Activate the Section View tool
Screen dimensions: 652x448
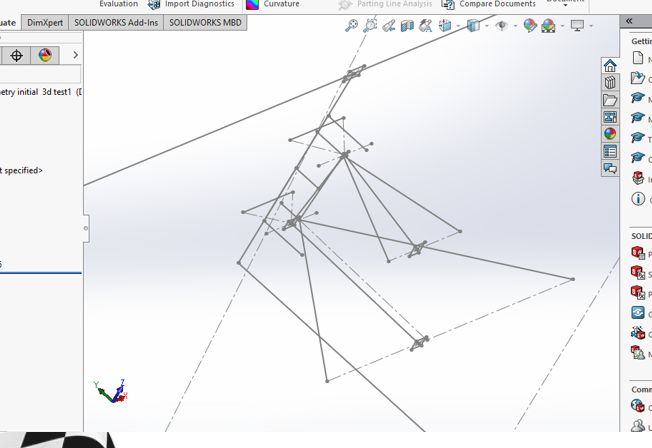pyautogui.click(x=407, y=26)
